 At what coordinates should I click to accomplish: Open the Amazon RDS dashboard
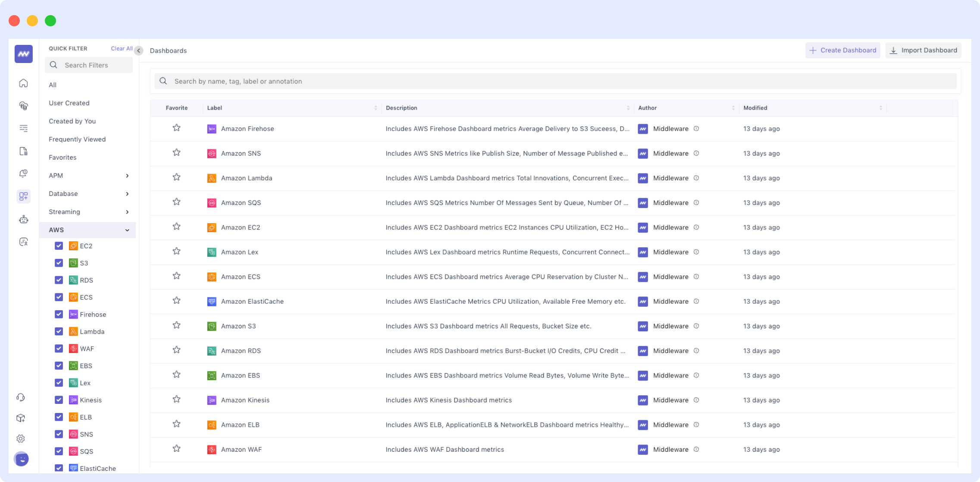pyautogui.click(x=241, y=351)
